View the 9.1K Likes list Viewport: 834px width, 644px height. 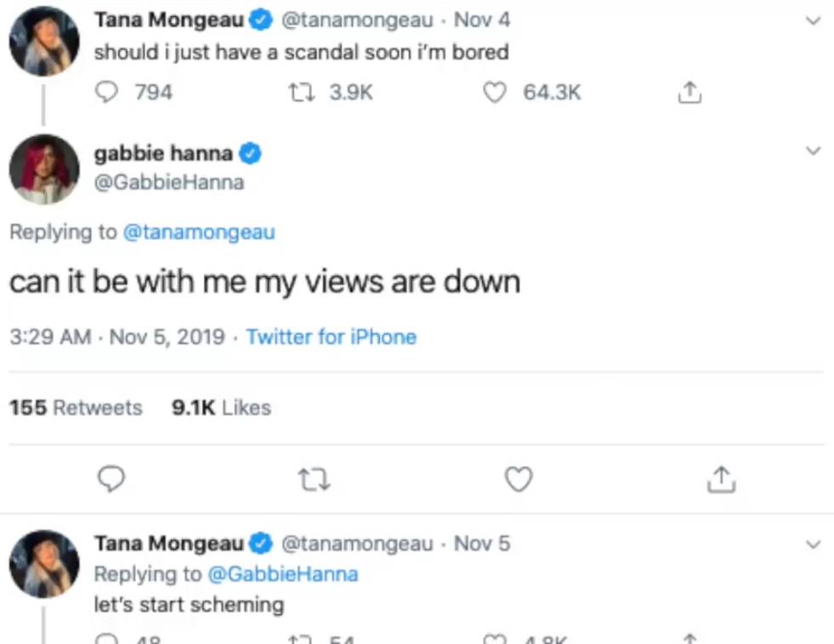[x=221, y=408]
